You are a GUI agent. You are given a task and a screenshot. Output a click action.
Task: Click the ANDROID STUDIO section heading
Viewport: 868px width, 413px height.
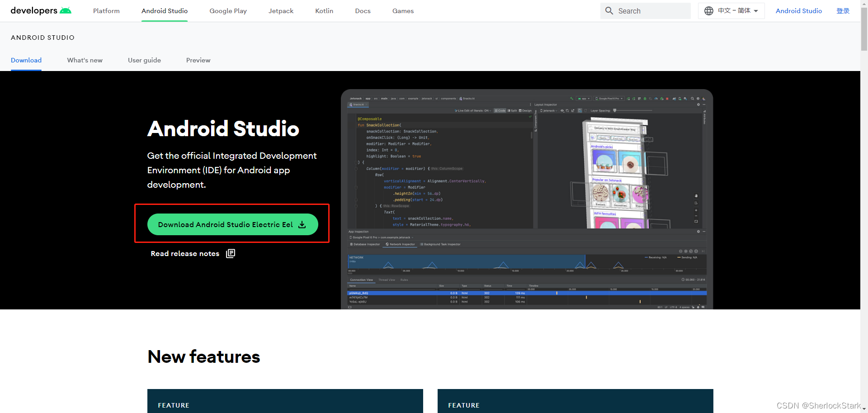coord(42,38)
